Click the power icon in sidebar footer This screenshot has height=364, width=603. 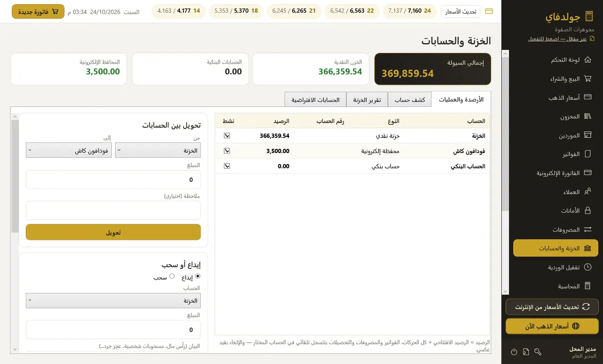(x=514, y=352)
